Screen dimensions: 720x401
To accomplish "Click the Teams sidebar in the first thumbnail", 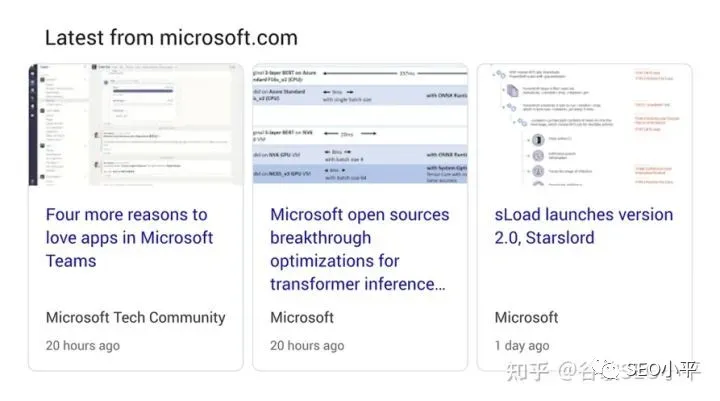I will point(33,124).
